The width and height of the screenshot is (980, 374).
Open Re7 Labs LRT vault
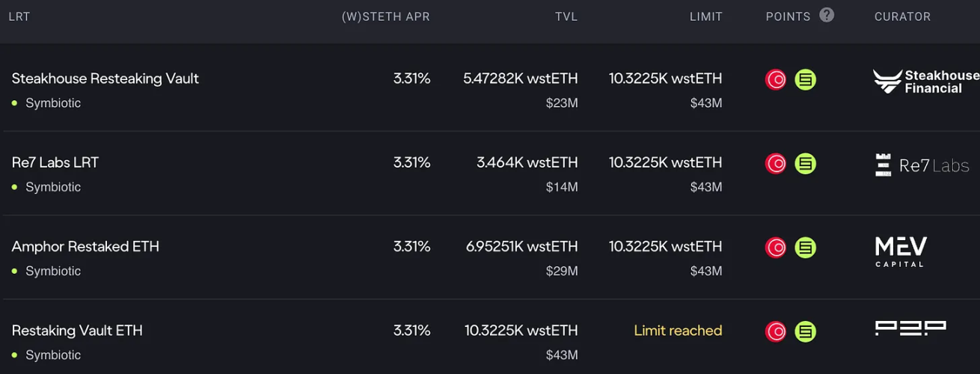[55, 162]
